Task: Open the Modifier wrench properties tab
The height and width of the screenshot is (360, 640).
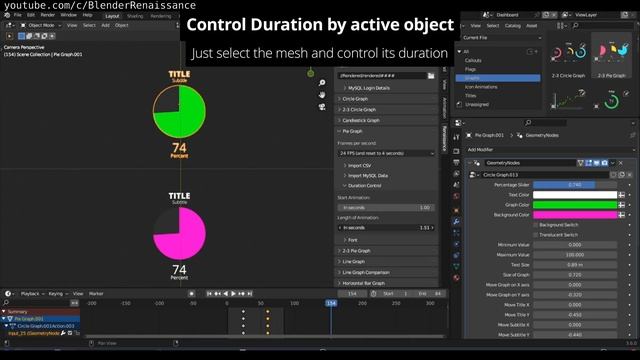Action: click(x=456, y=222)
